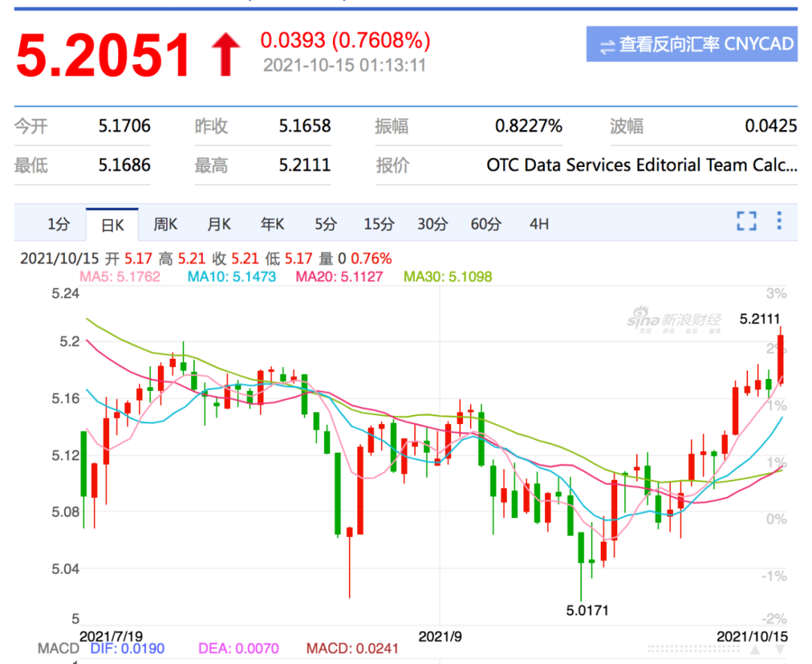Click the swap arrows icon beside CNYCAD
The image size is (812, 664).
click(607, 47)
